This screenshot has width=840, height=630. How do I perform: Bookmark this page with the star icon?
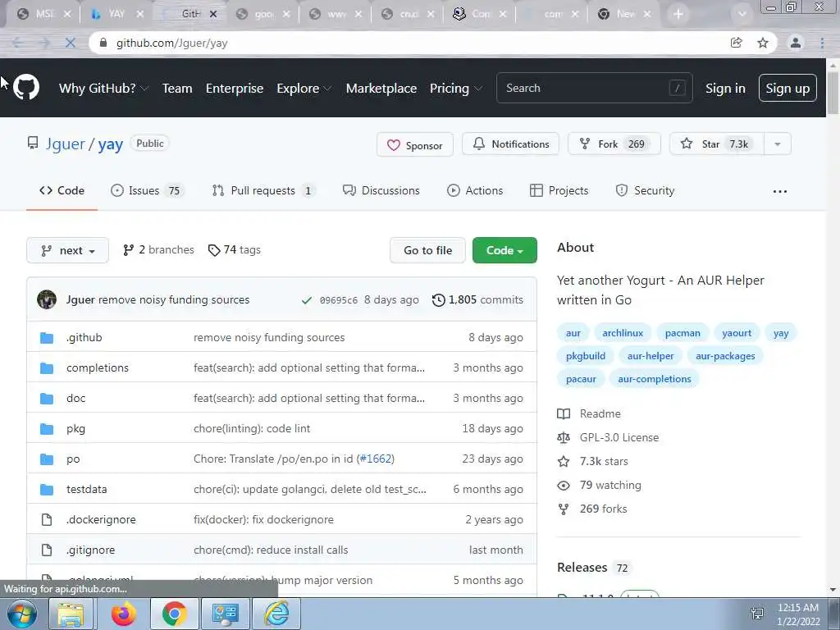763,43
